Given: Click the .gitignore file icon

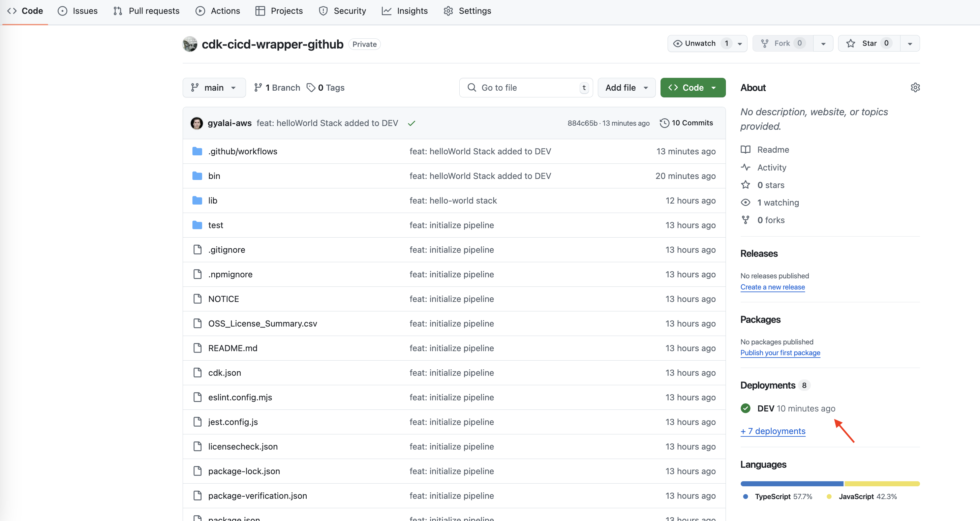Looking at the screenshot, I should pos(197,250).
